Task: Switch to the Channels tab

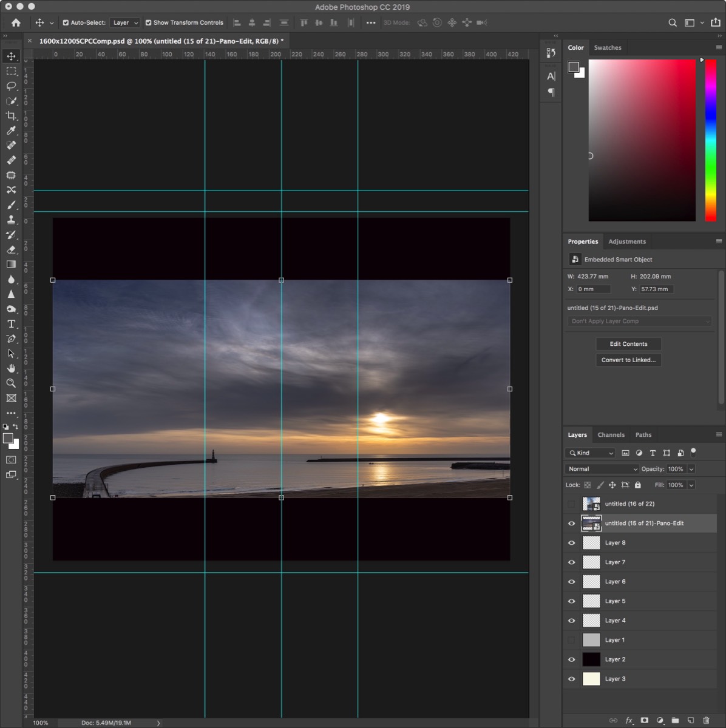Action: (x=611, y=435)
